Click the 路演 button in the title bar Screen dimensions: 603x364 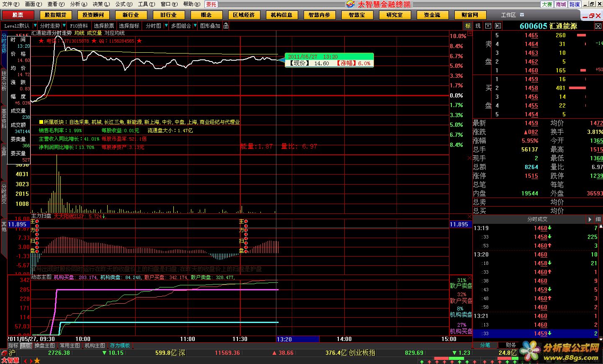575,4
